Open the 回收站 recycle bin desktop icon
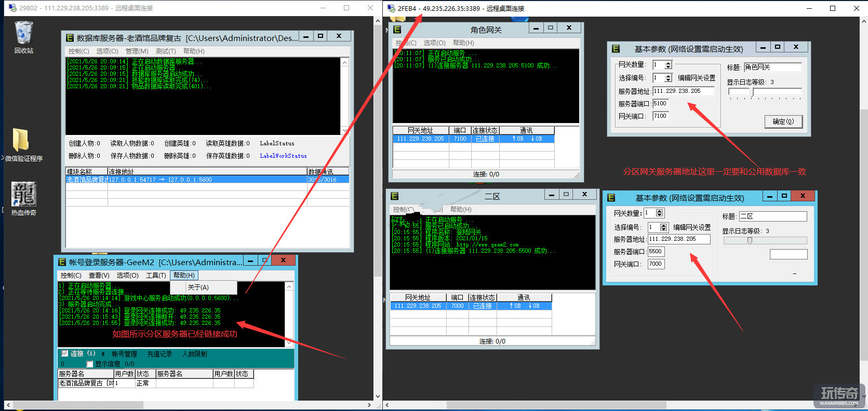This screenshot has width=868, height=411. pyautogui.click(x=24, y=36)
